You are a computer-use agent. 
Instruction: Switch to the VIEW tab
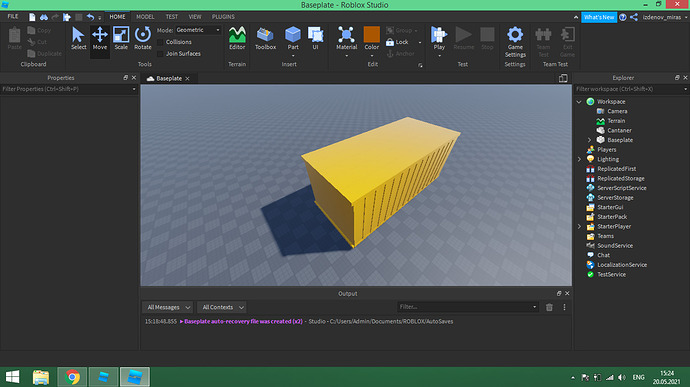pos(195,17)
